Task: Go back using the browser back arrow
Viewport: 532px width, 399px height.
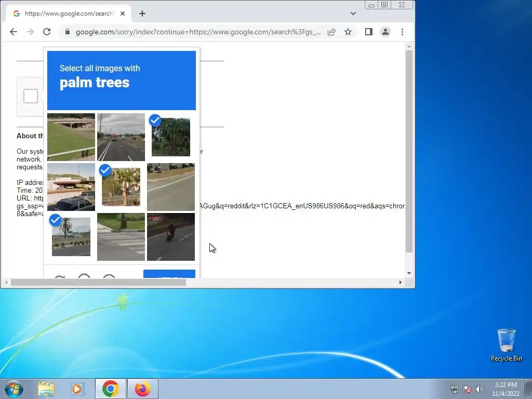Action: pos(13,32)
